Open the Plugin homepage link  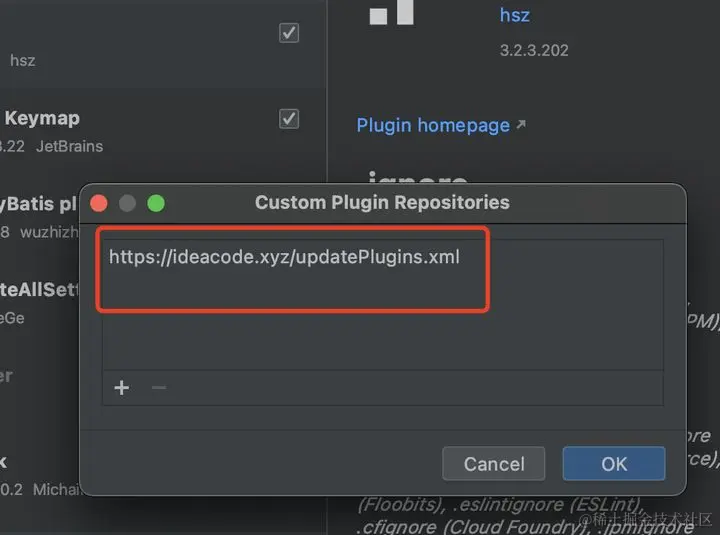pyautogui.click(x=433, y=125)
